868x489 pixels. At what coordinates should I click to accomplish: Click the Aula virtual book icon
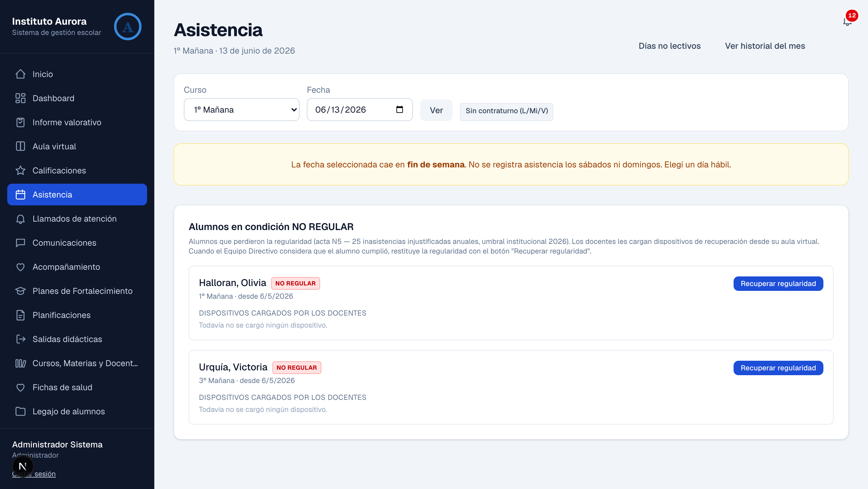[20, 146]
